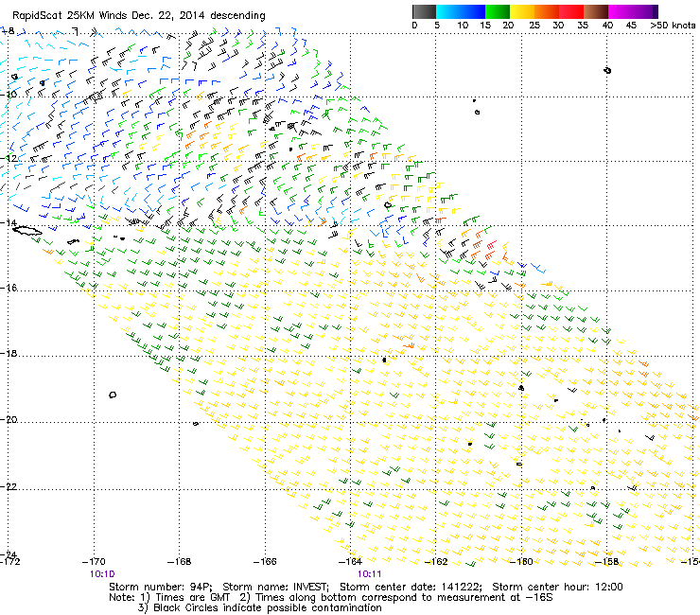Click the small island outline in the top-right corner
Screen dimensions: 700x615
607,70
